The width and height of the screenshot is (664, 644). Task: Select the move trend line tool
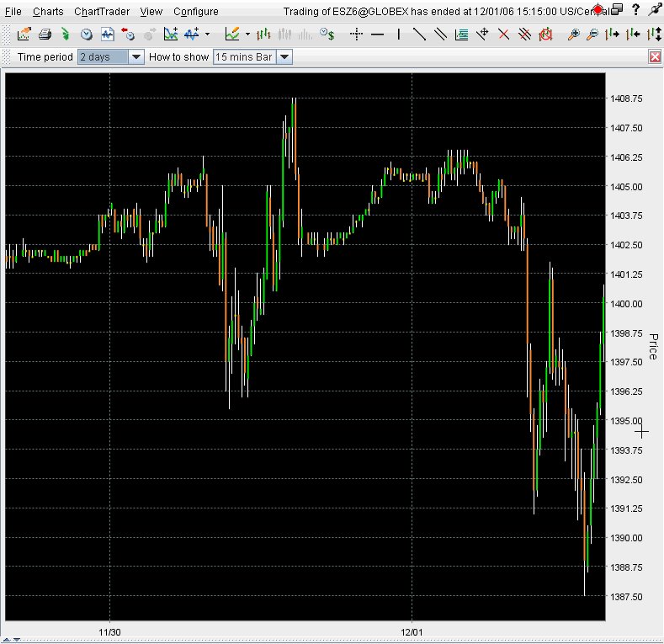(482, 34)
